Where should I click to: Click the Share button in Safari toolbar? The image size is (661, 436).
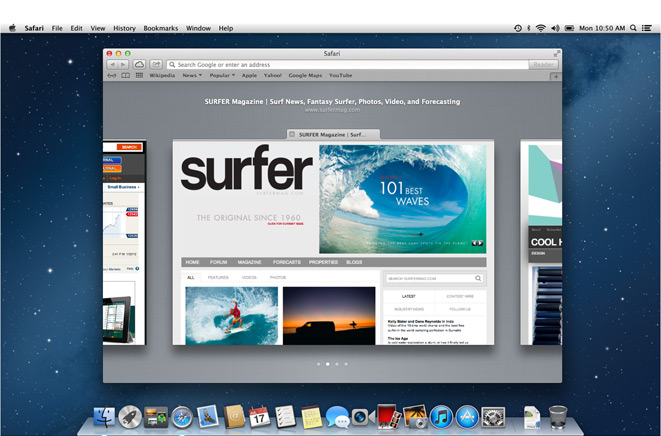click(x=156, y=64)
